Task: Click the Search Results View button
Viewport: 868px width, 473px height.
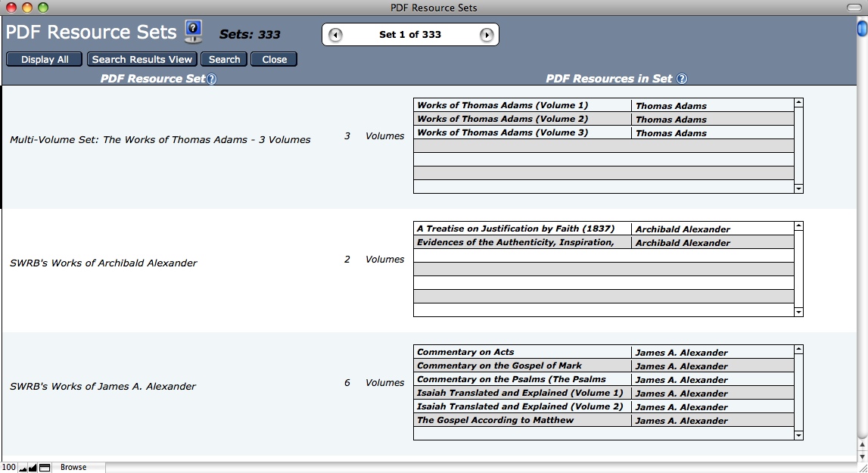Action: [x=142, y=59]
